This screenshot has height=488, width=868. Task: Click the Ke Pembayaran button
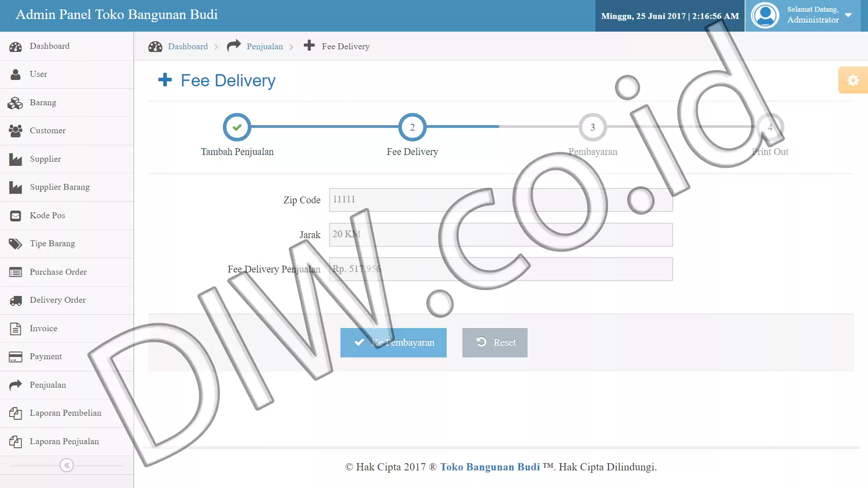tap(393, 343)
